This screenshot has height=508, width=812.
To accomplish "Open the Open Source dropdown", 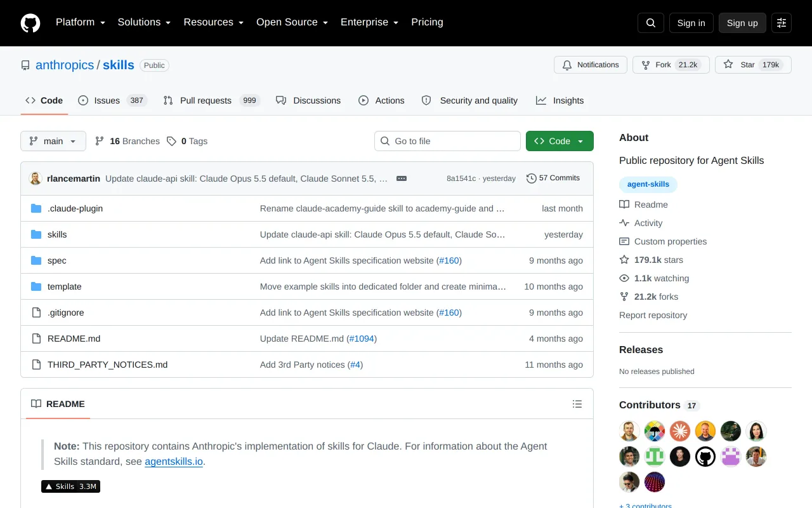I will (x=292, y=22).
